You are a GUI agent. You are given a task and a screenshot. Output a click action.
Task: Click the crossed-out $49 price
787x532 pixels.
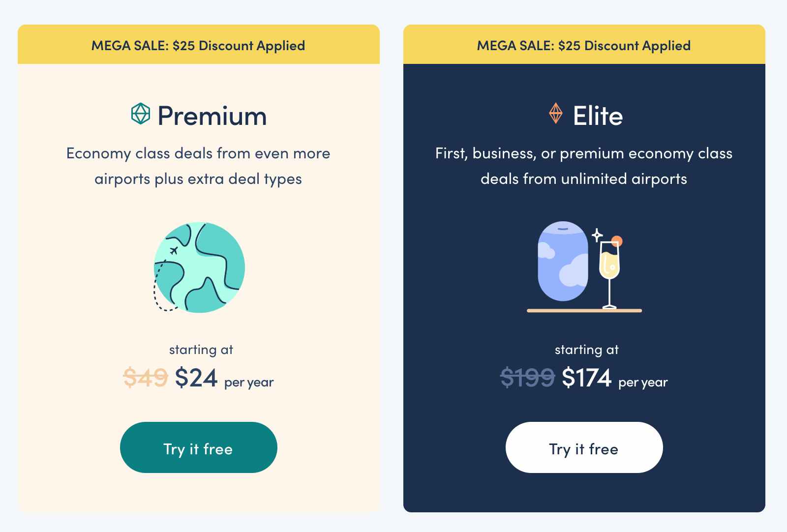click(146, 378)
